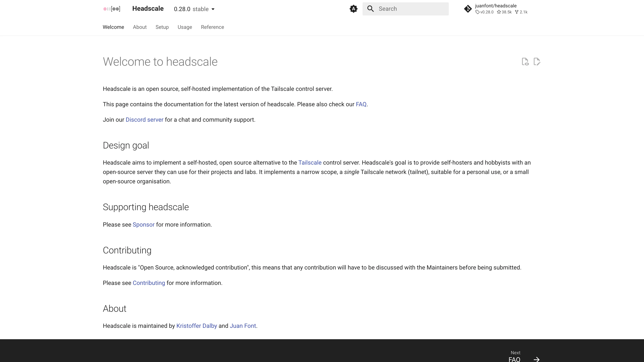Open the Sponsor link
The height and width of the screenshot is (362, 644).
(144, 225)
